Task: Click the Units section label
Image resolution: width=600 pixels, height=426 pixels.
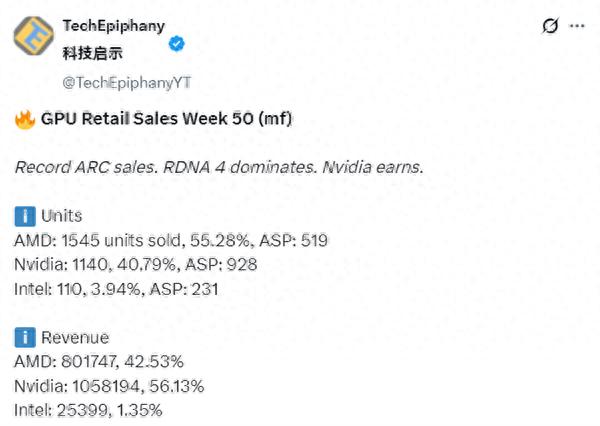Action: pos(62,216)
